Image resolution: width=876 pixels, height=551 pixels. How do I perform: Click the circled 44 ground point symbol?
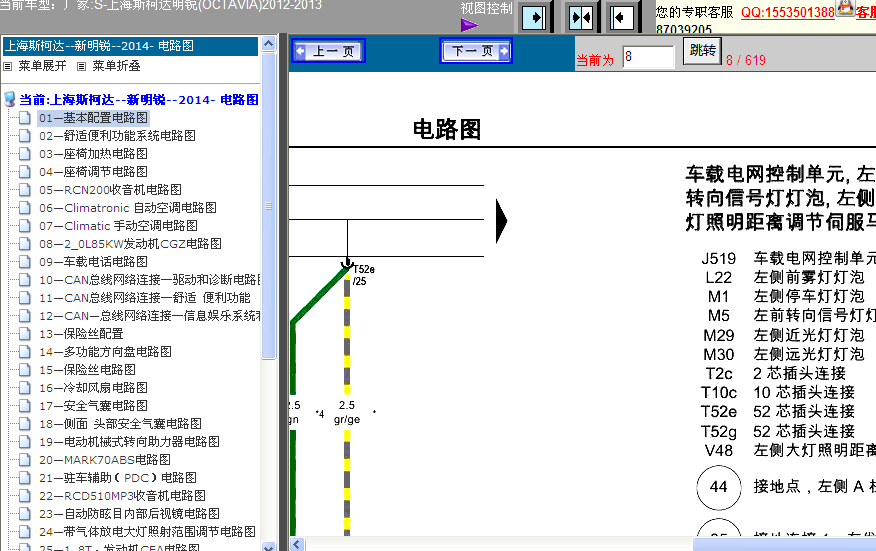718,487
